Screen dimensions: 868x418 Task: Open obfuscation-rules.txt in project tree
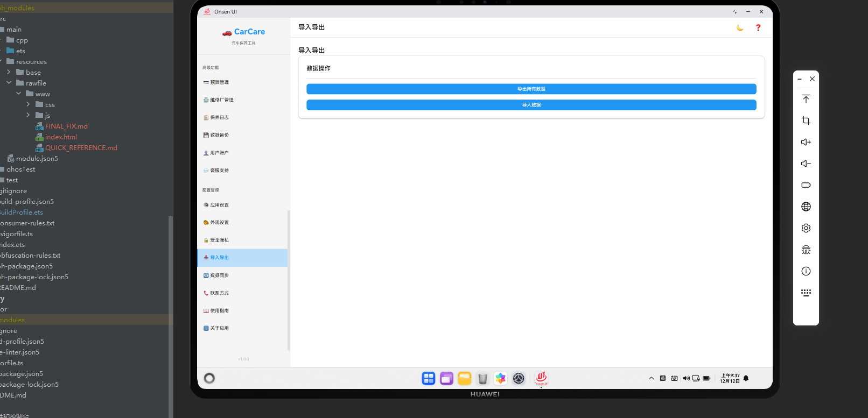[30, 255]
